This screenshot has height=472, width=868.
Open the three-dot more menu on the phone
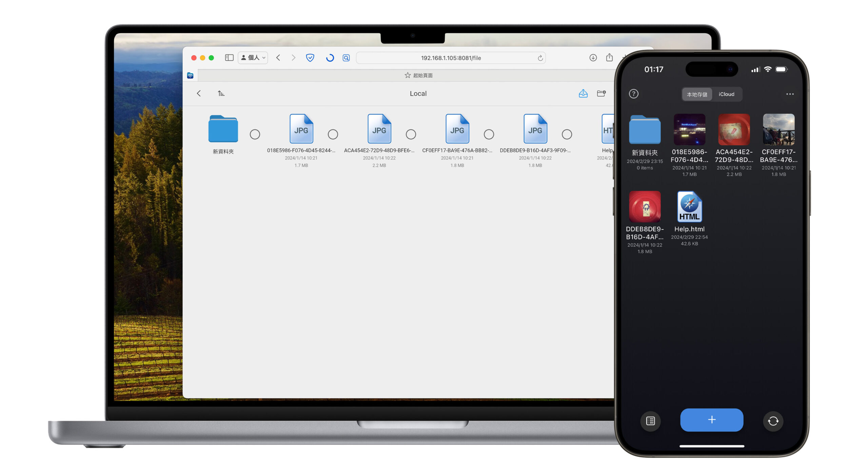click(x=790, y=94)
